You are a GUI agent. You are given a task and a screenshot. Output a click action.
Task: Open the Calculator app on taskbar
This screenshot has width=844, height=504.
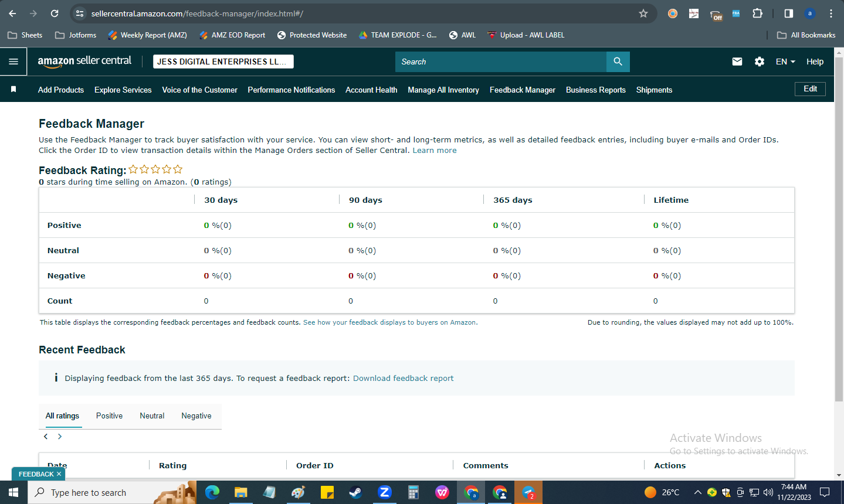(413, 492)
